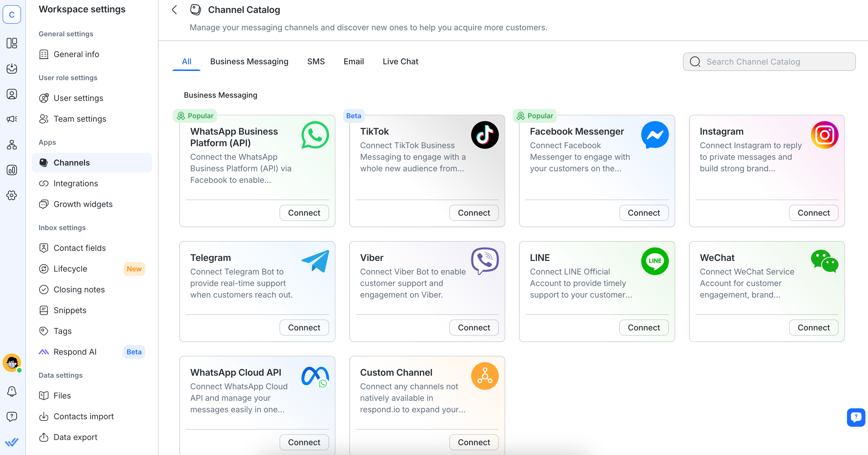This screenshot has height=455, width=868.
Task: Switch to the Business Messaging tab
Action: (x=249, y=61)
